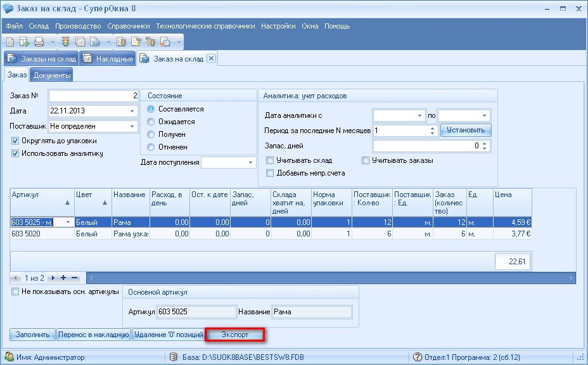Toggle 'Не показывать осн. артикулы' checkbox
The image size is (588, 365).
pyautogui.click(x=15, y=291)
